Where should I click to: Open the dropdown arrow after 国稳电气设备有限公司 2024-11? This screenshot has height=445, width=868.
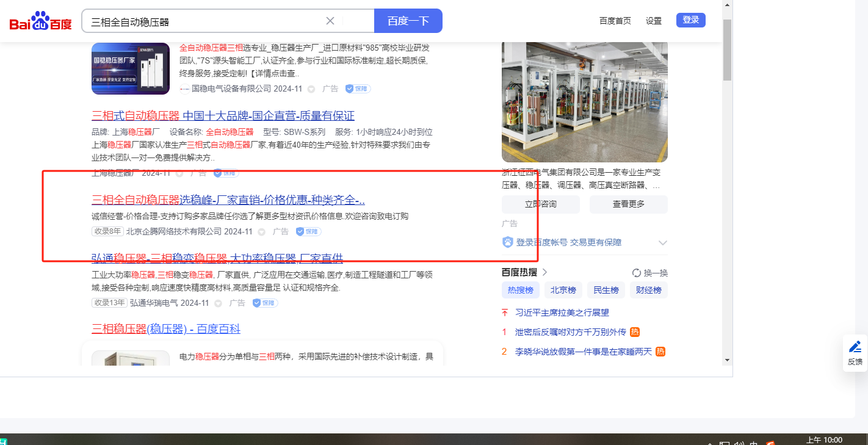[x=311, y=89]
